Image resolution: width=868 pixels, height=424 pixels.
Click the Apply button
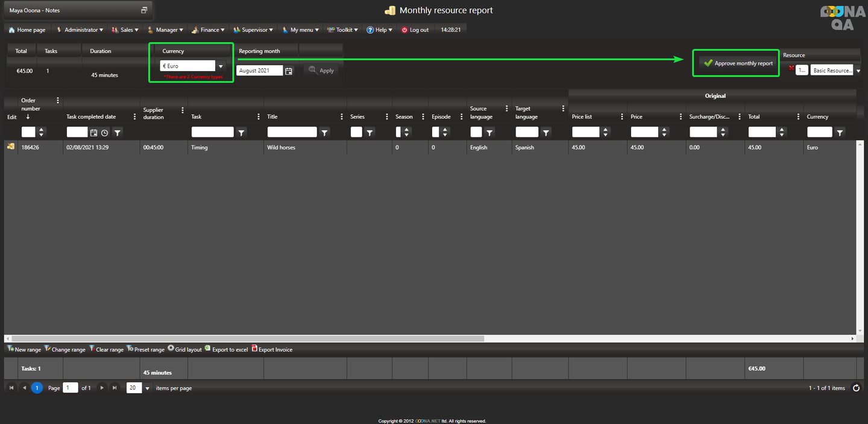tap(321, 71)
